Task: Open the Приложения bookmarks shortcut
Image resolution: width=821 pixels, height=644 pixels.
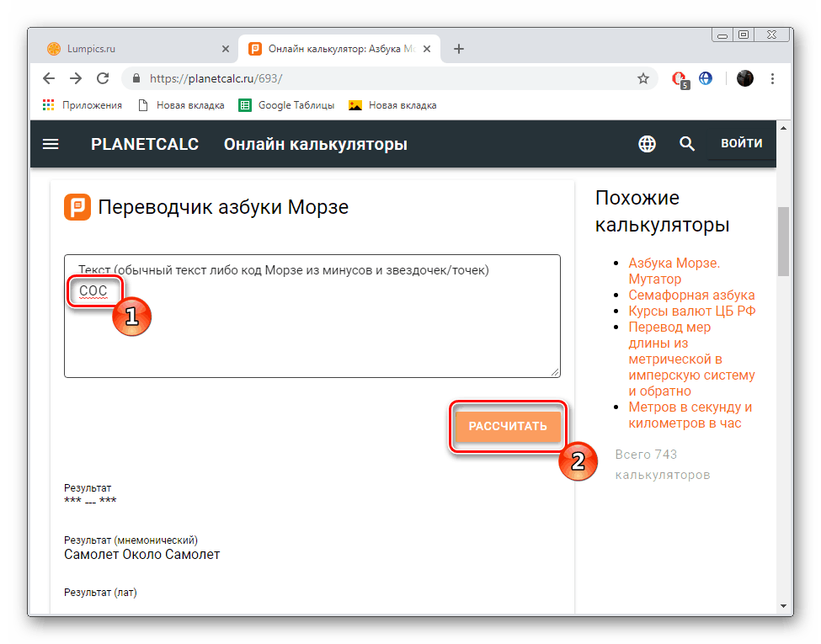Action: [83, 105]
